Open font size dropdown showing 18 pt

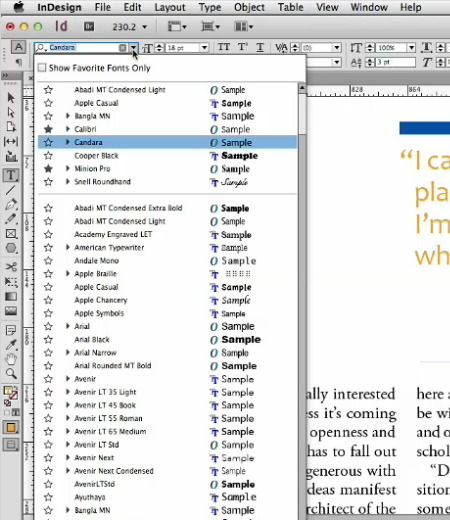tap(204, 48)
